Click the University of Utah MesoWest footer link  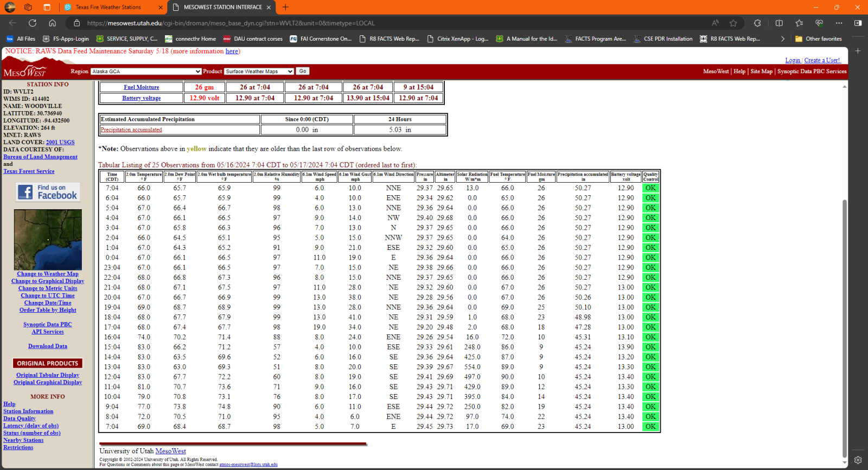pos(170,451)
